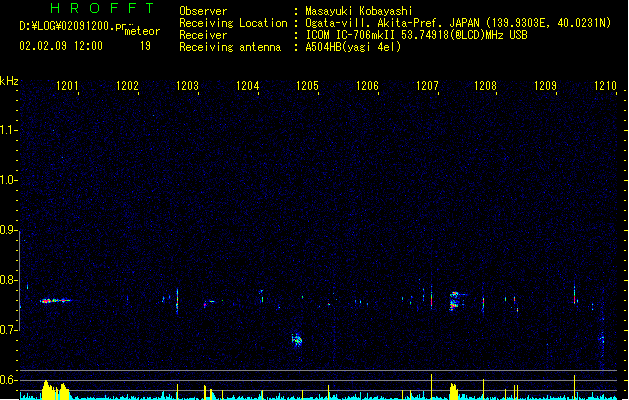Image resolution: width=629 pixels, height=400 pixels.
Task: Click the 0.6 kHz frequency label
Action: point(8,380)
